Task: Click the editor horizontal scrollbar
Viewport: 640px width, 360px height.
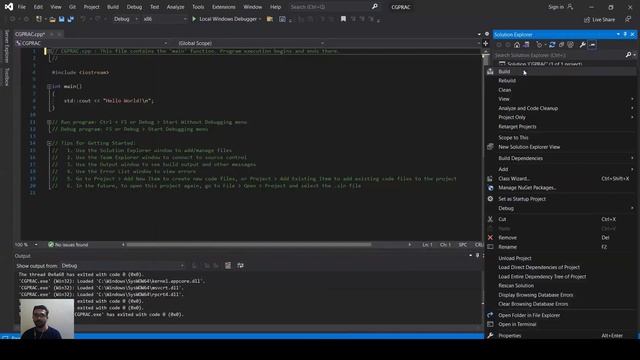Action: (x=249, y=244)
